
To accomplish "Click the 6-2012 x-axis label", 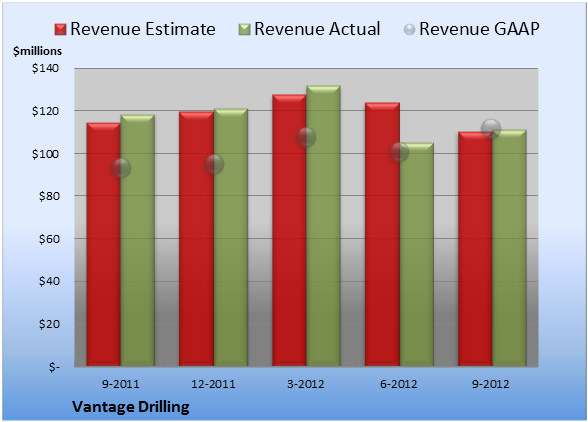I will click(399, 384).
